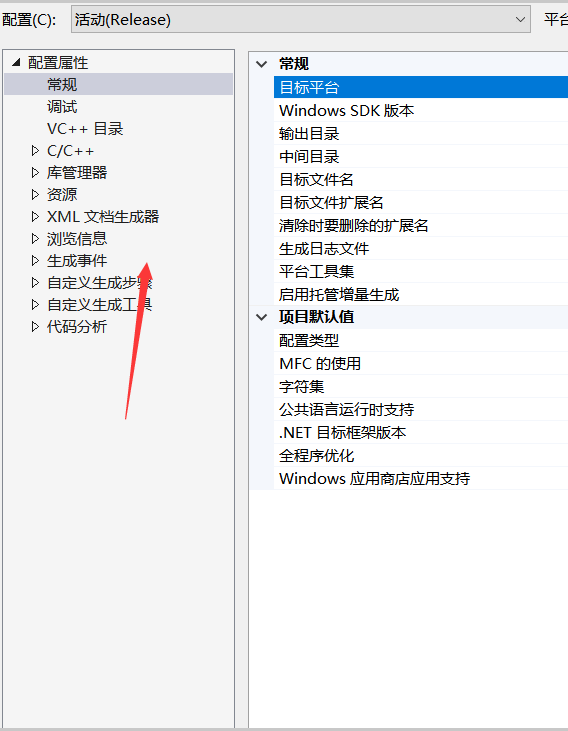The image size is (568, 731).
Task: Select the 全程序优化 property row
Action: click(x=421, y=455)
